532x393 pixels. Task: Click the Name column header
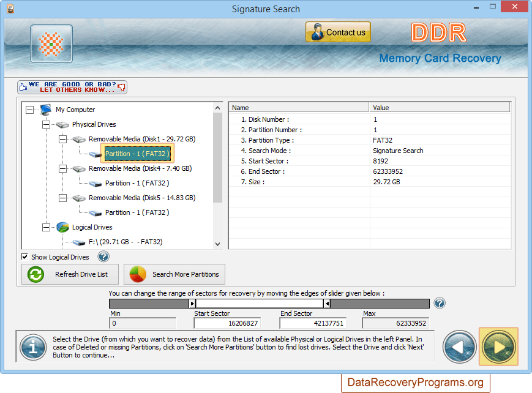299,108
